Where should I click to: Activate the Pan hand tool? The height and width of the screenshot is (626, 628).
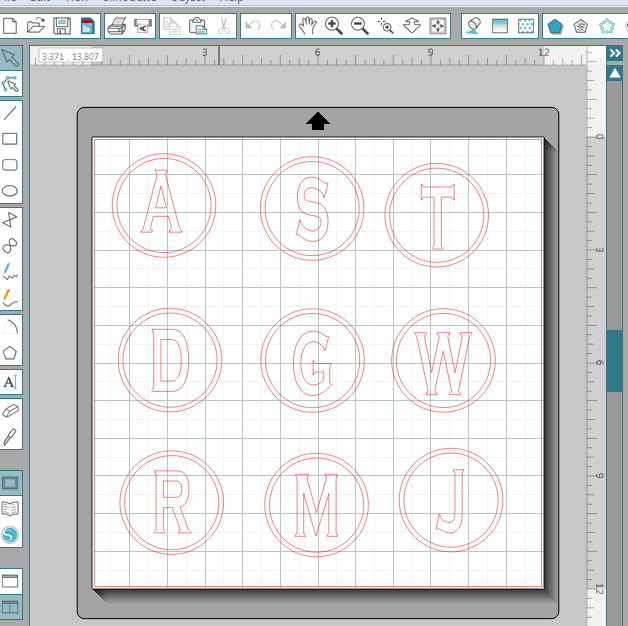pos(308,26)
